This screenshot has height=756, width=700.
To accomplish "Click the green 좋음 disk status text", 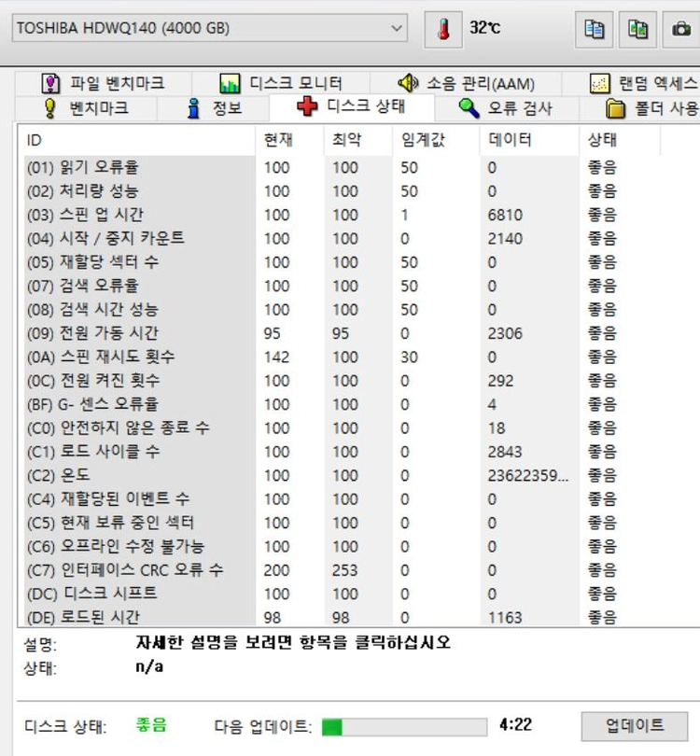I will pyautogui.click(x=151, y=724).
